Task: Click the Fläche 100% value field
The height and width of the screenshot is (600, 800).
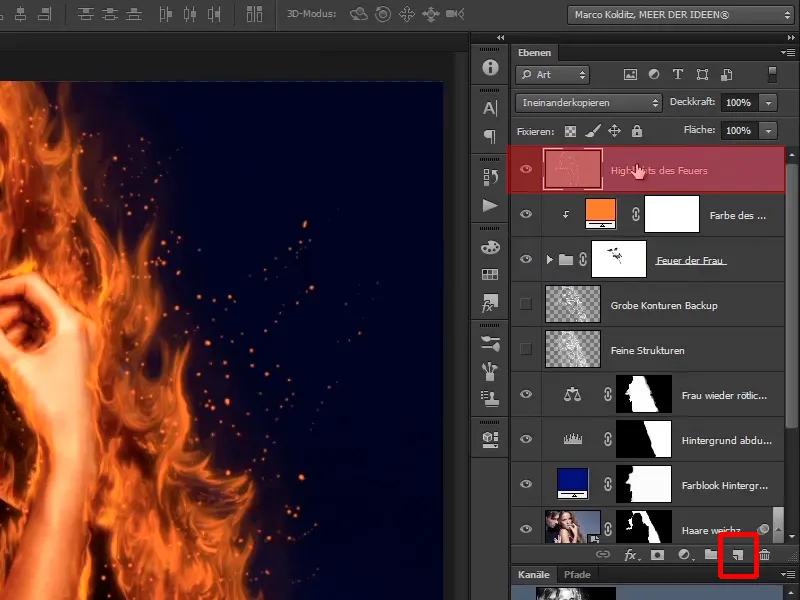Action: [739, 131]
